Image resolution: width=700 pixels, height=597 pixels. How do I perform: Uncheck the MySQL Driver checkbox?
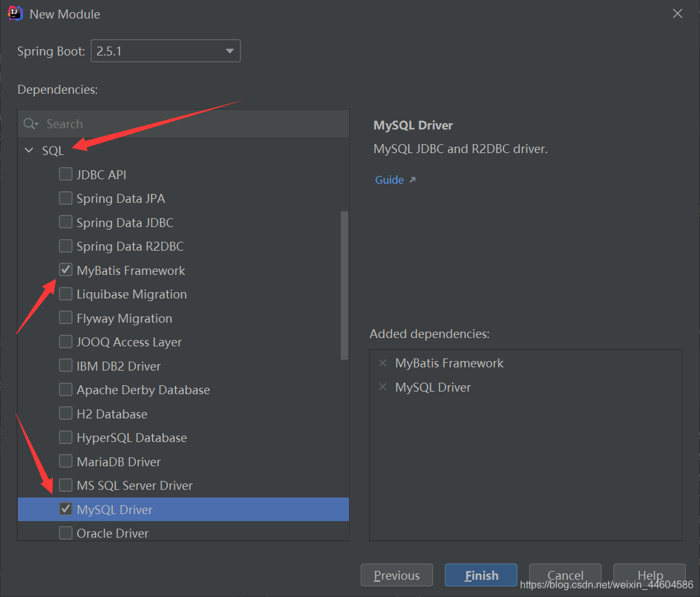pos(66,509)
